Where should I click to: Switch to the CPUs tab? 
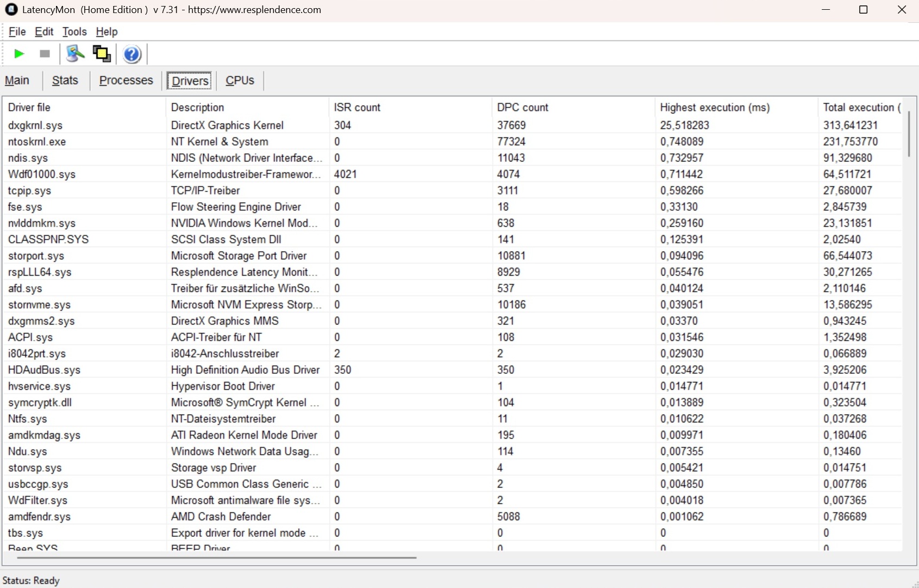pyautogui.click(x=240, y=80)
